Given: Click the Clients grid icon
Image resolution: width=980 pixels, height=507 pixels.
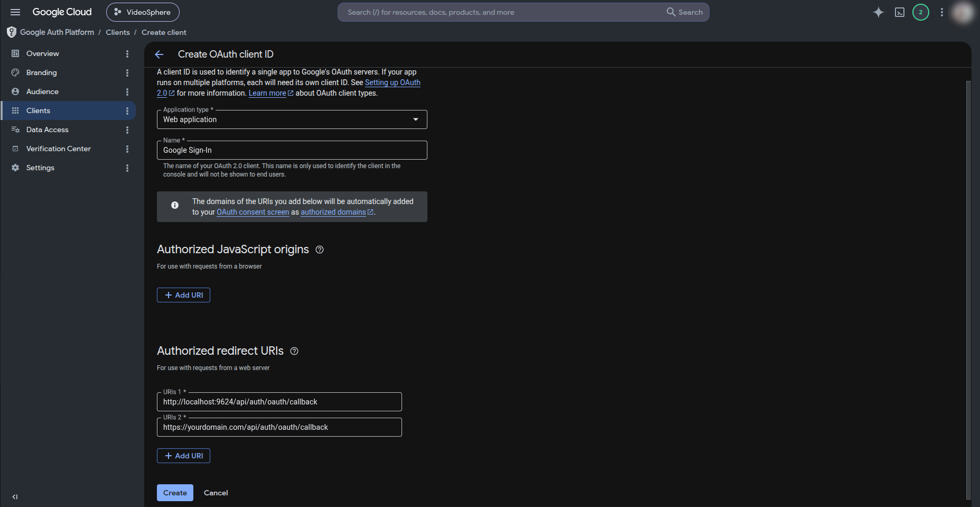Looking at the screenshot, I should [15, 110].
